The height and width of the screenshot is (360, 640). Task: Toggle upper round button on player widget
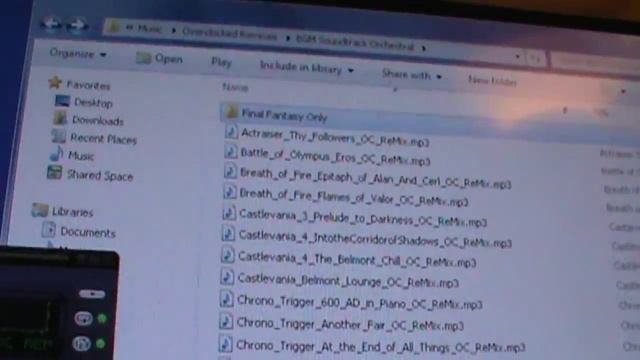pos(83,318)
